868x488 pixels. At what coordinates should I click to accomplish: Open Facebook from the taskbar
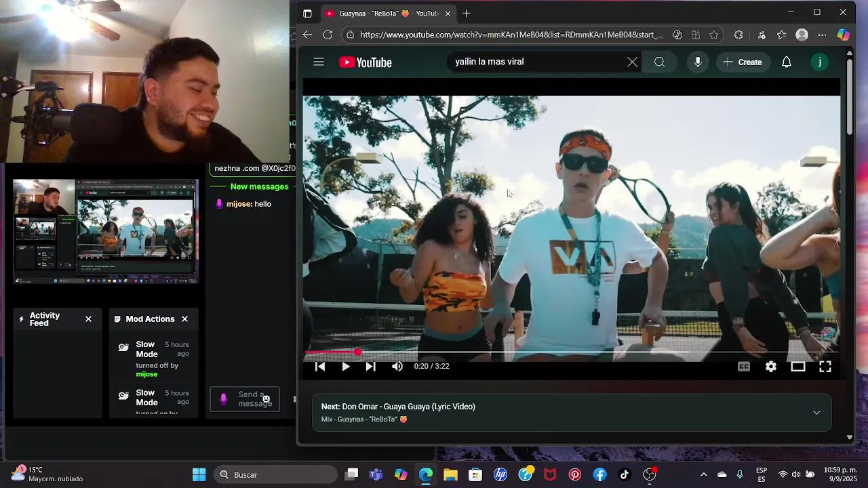600,474
